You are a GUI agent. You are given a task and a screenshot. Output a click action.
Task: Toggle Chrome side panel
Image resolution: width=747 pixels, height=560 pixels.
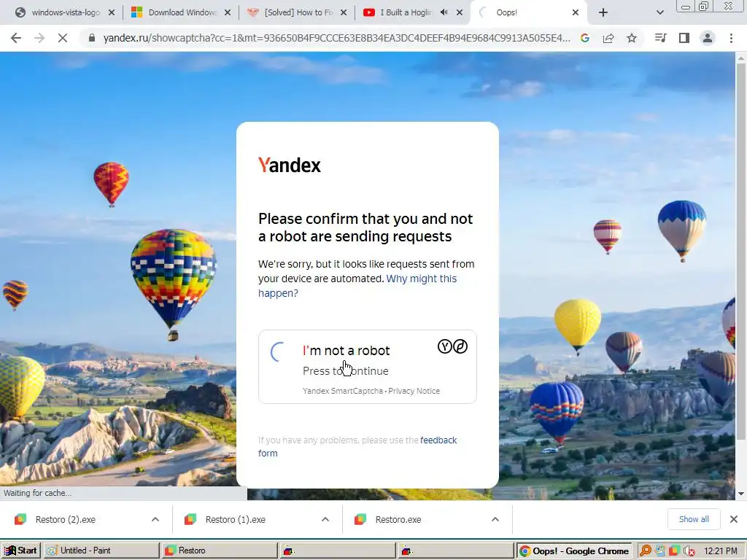[x=684, y=38]
